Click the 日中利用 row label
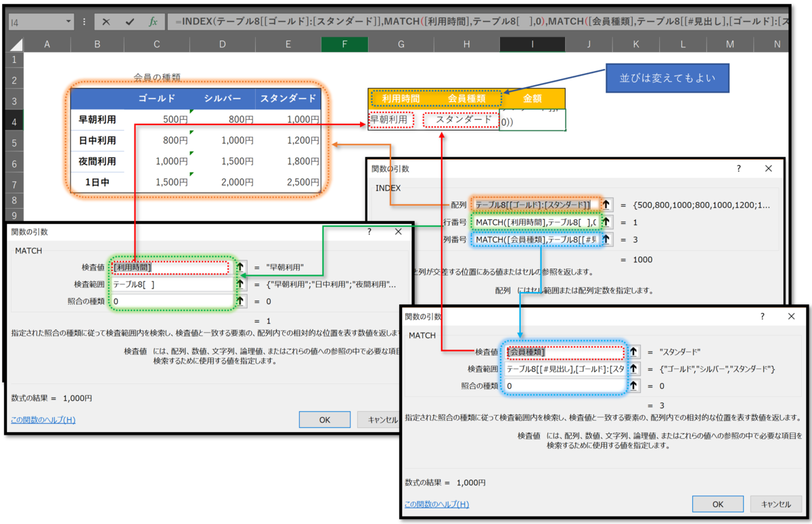812x524 pixels. (97, 141)
